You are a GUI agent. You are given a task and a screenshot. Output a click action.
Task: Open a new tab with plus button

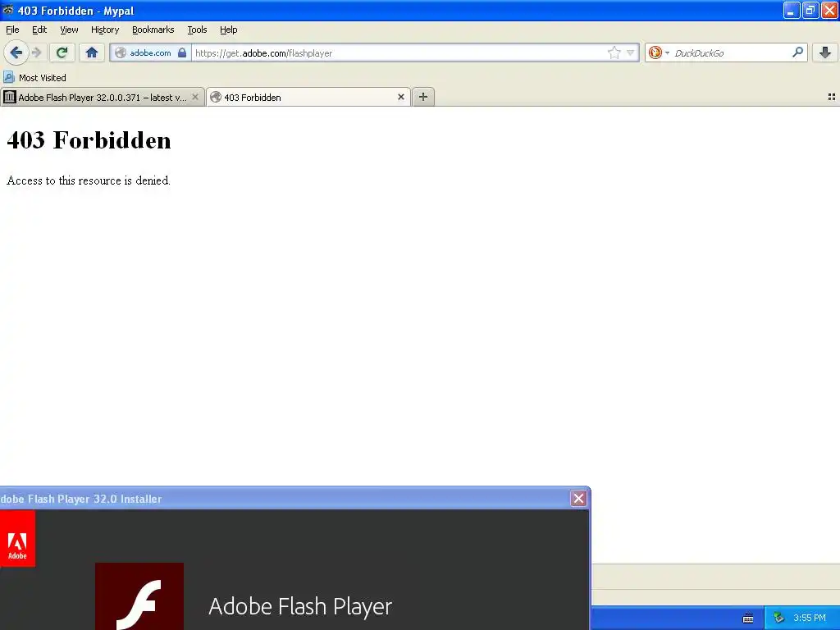(423, 97)
